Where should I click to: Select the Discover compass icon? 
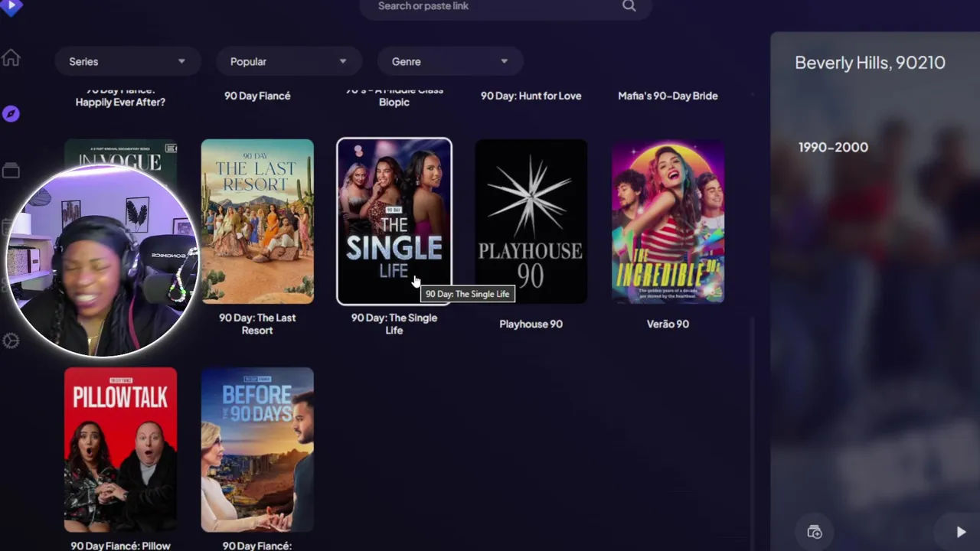click(11, 114)
